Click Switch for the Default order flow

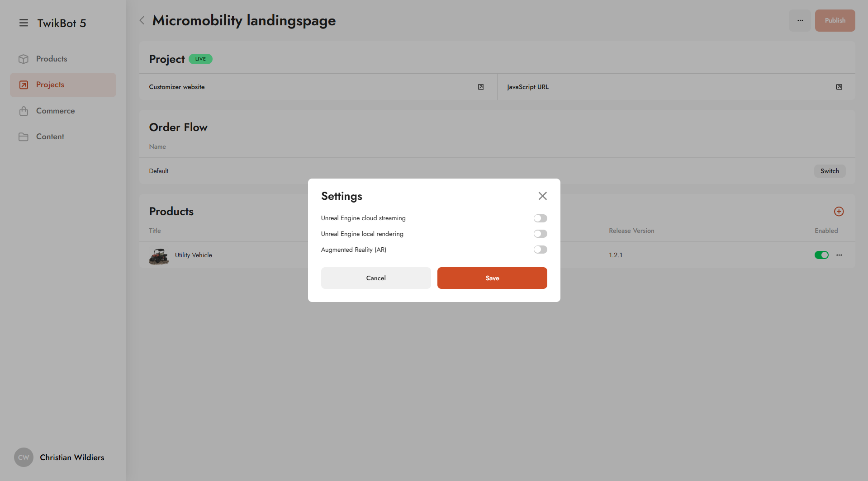click(x=829, y=171)
